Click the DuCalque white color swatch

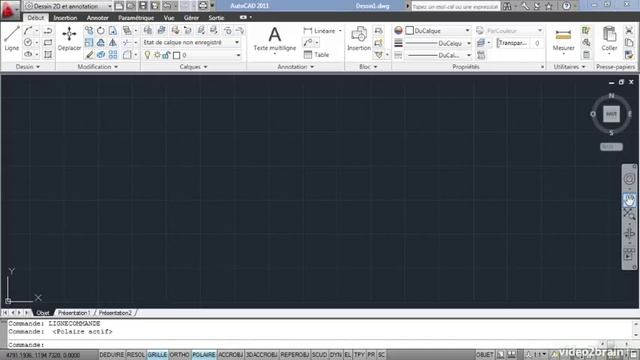[410, 31]
